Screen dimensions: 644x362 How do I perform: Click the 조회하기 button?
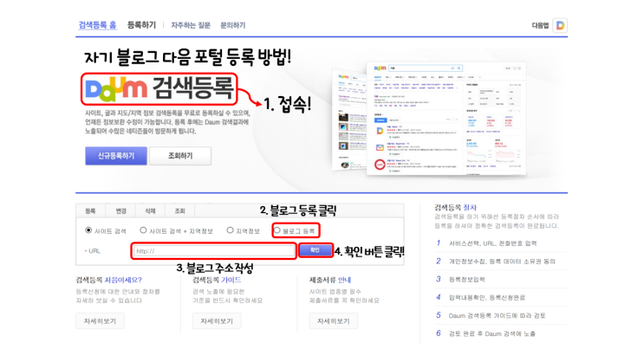(x=180, y=156)
